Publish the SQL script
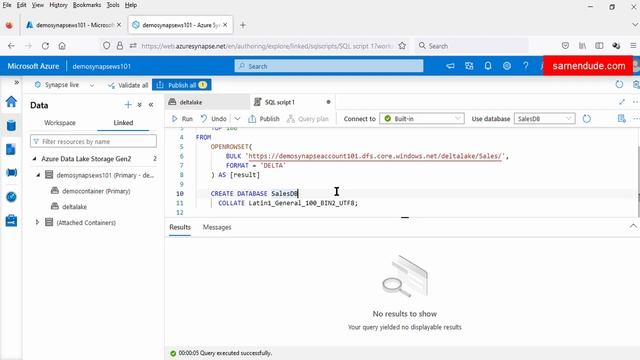Viewport: 640px width, 360px height. [264, 119]
